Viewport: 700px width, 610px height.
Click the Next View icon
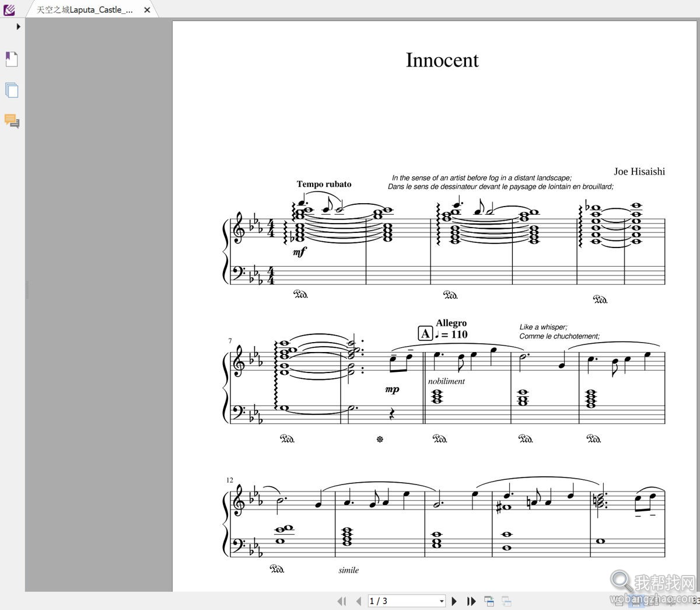(x=507, y=601)
